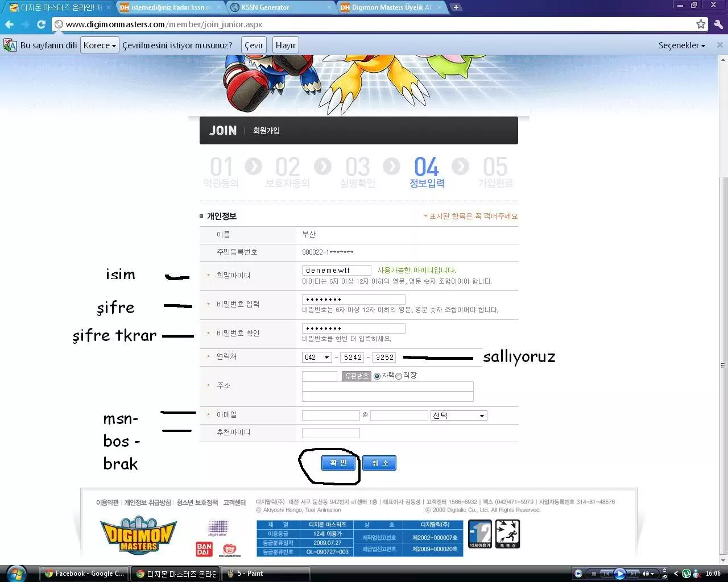Click the taskbar media player previous track button
This screenshot has width=728, height=582.
(x=607, y=573)
